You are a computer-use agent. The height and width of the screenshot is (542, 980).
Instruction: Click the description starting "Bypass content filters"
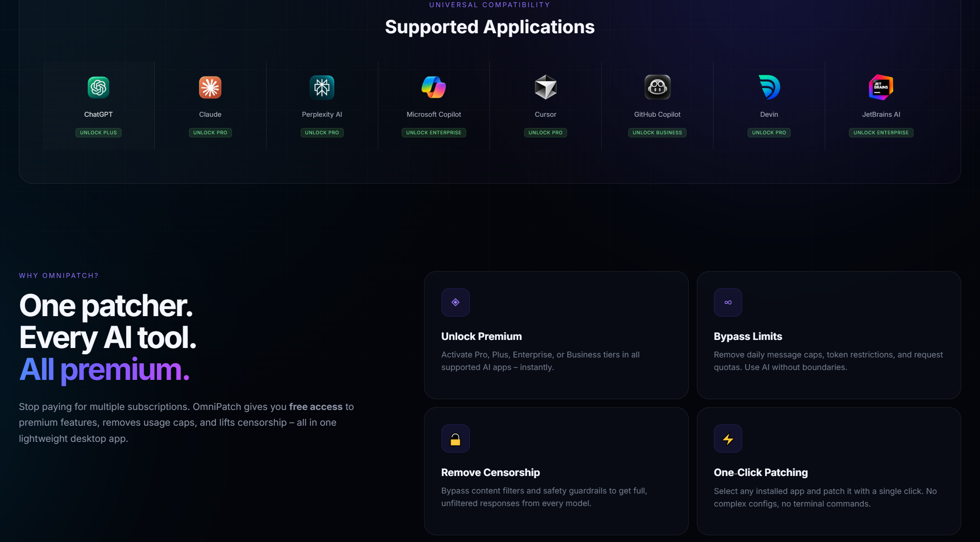[x=544, y=497]
